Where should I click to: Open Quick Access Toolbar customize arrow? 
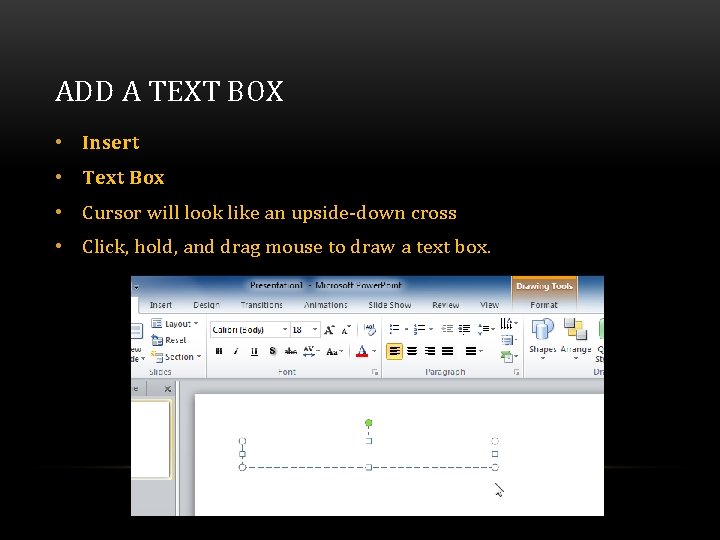(x=136, y=287)
